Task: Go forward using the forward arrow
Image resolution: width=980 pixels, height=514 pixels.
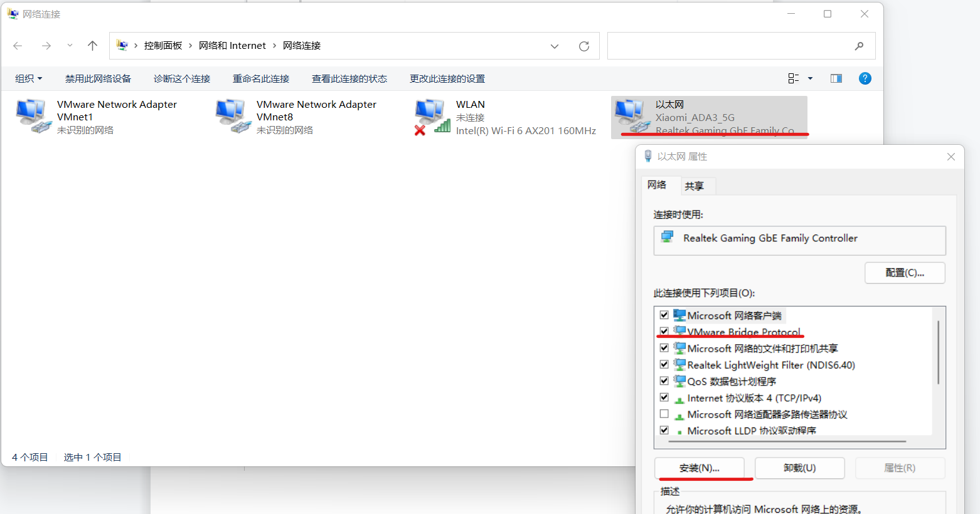Action: tap(46, 46)
